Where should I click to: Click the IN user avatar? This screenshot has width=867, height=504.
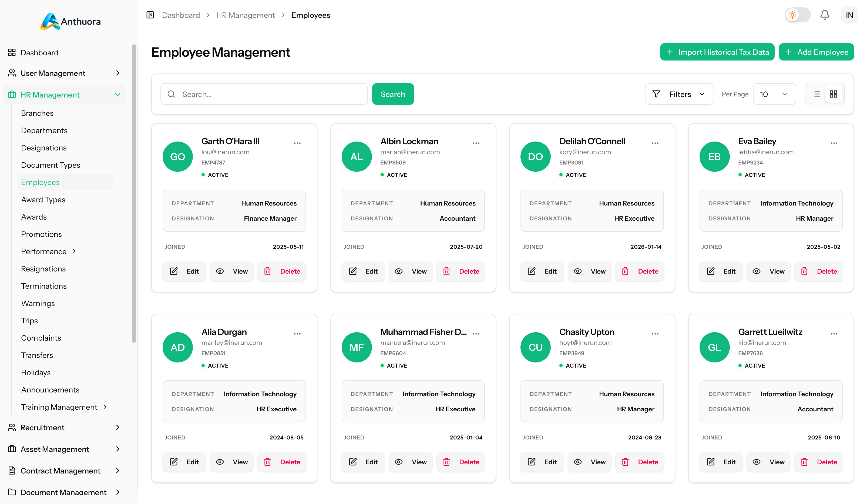pos(849,15)
